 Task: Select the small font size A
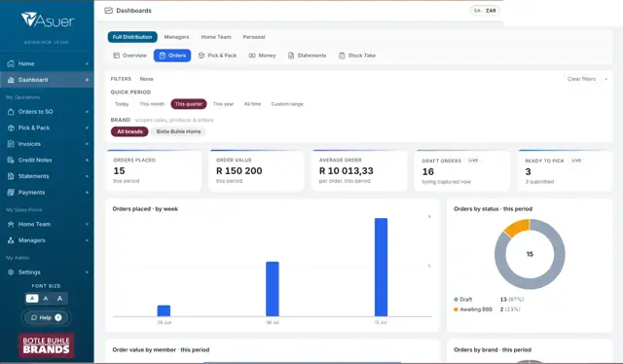tap(32, 299)
